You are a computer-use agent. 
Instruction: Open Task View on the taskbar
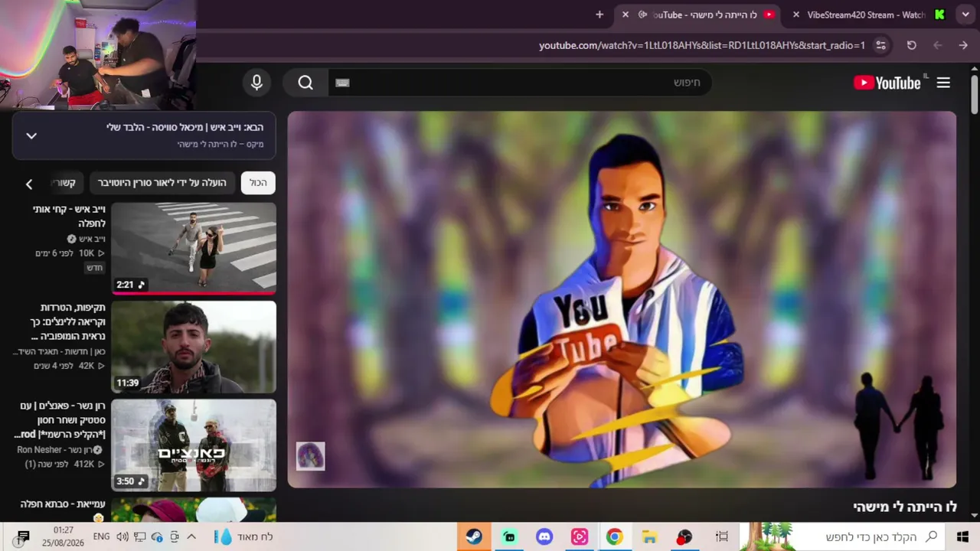click(721, 536)
